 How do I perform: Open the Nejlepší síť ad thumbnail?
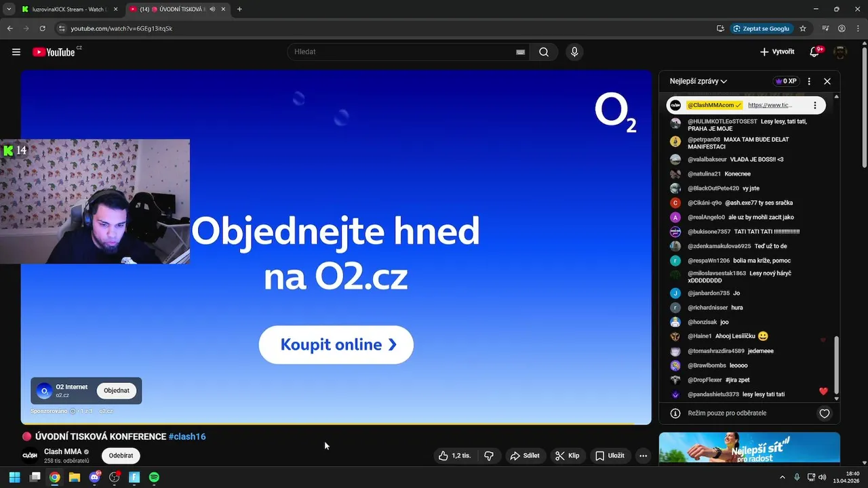[749, 449]
